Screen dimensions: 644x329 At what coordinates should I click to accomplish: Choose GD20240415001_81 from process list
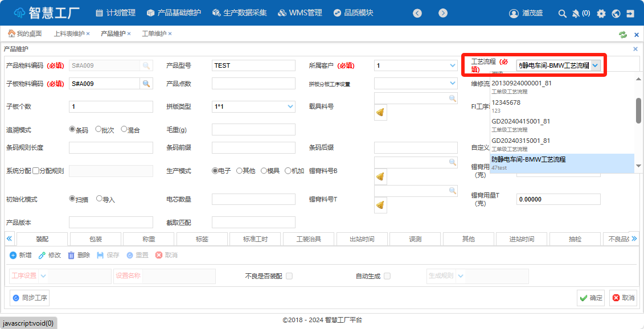point(521,121)
